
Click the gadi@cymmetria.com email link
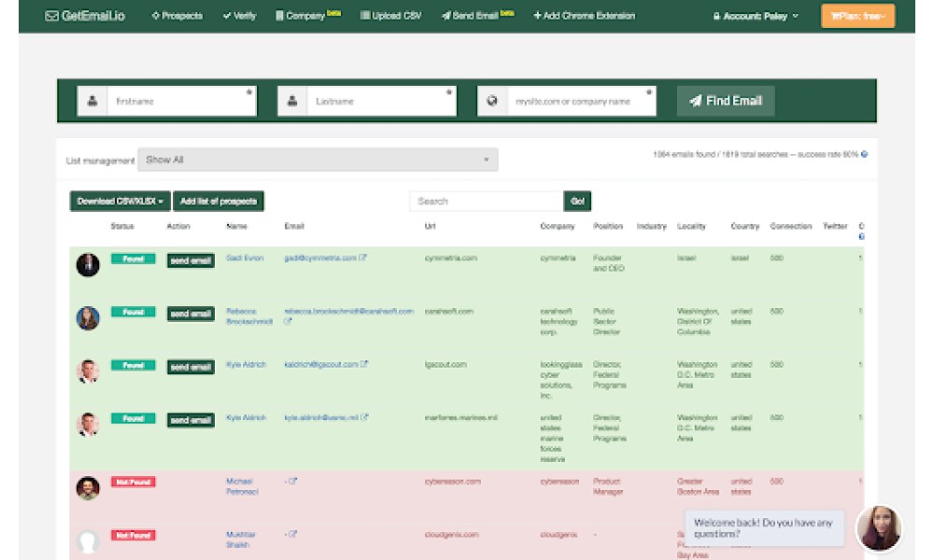click(x=319, y=259)
